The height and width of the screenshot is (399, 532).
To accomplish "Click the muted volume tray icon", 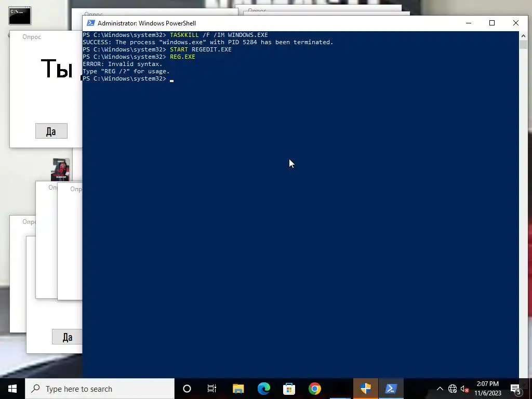I will pyautogui.click(x=465, y=389).
